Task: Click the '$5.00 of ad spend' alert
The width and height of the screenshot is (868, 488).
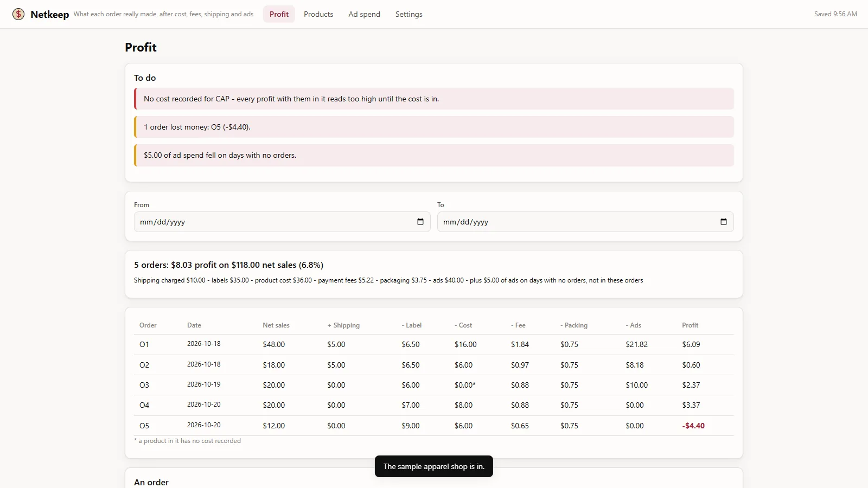Action: (434, 155)
